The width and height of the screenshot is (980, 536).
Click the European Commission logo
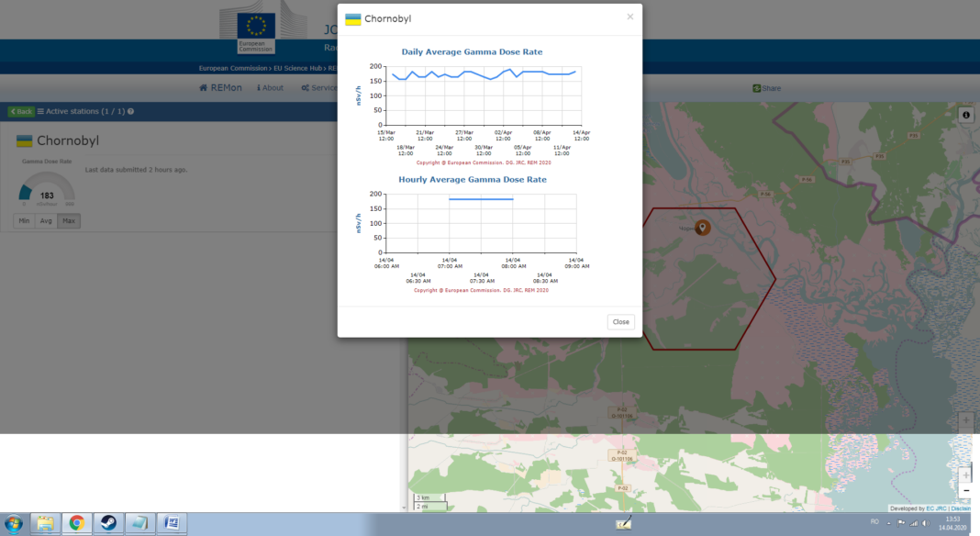click(x=256, y=31)
